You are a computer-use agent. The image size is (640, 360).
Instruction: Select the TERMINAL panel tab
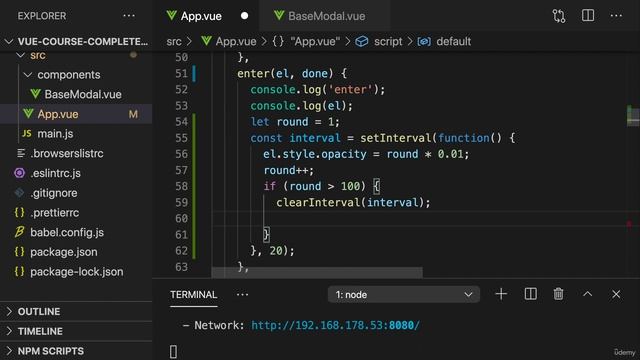coord(193,295)
